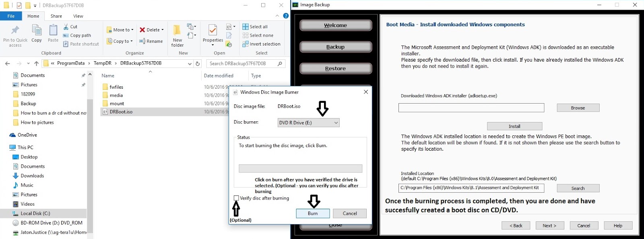Go forward using the Explorer forward arrow
The image size is (644, 239).
click(19, 64)
